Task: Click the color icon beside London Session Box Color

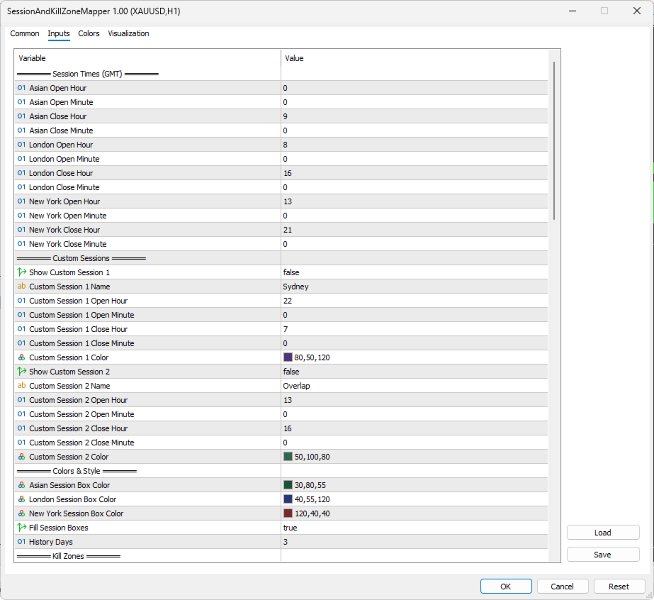Action: (22, 499)
